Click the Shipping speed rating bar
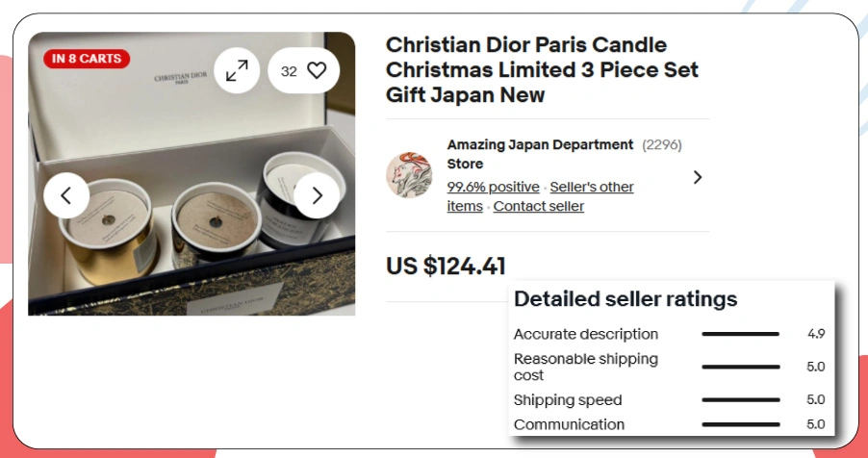The width and height of the screenshot is (868, 458). pyautogui.click(x=740, y=400)
